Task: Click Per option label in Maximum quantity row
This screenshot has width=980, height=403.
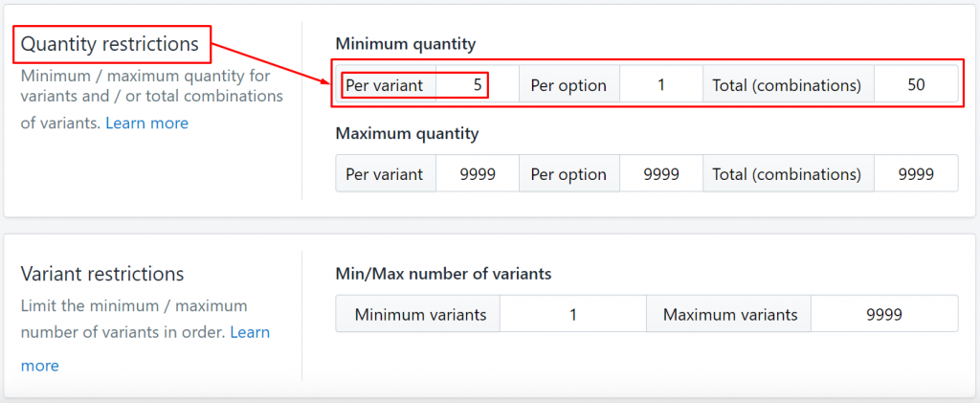Action: coord(568,174)
